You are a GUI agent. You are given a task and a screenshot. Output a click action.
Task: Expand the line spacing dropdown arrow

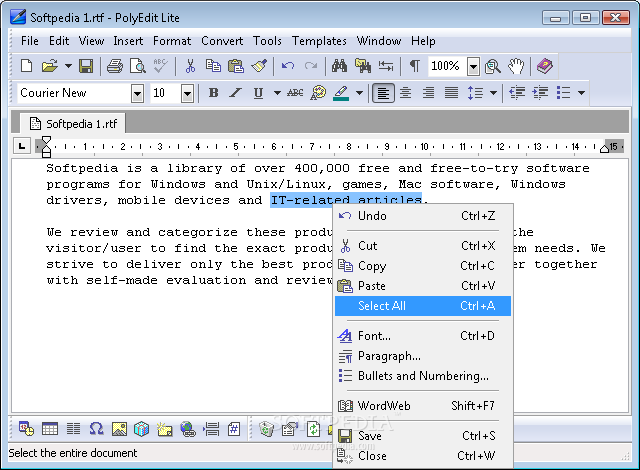point(493,93)
